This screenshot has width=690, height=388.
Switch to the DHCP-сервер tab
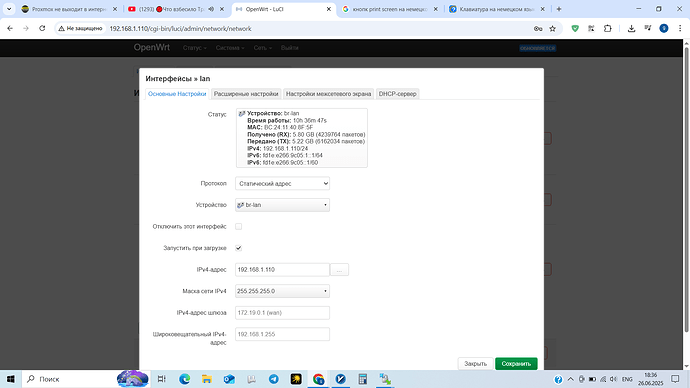(397, 94)
